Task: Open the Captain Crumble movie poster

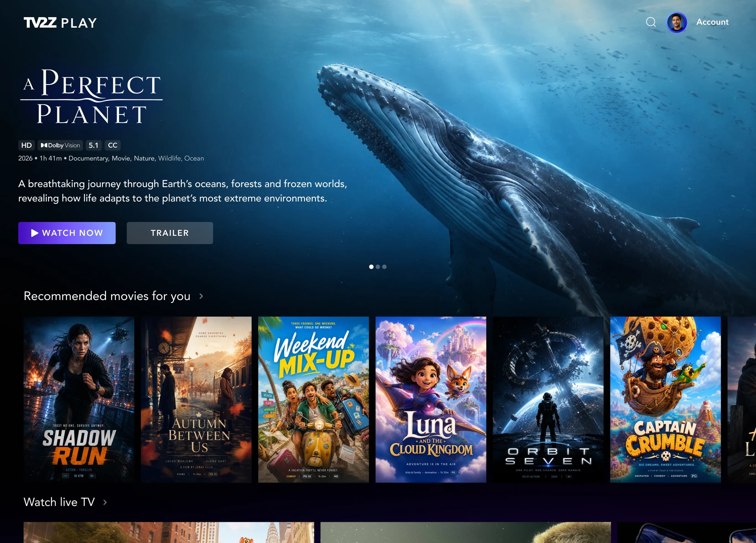Action: 666,399
